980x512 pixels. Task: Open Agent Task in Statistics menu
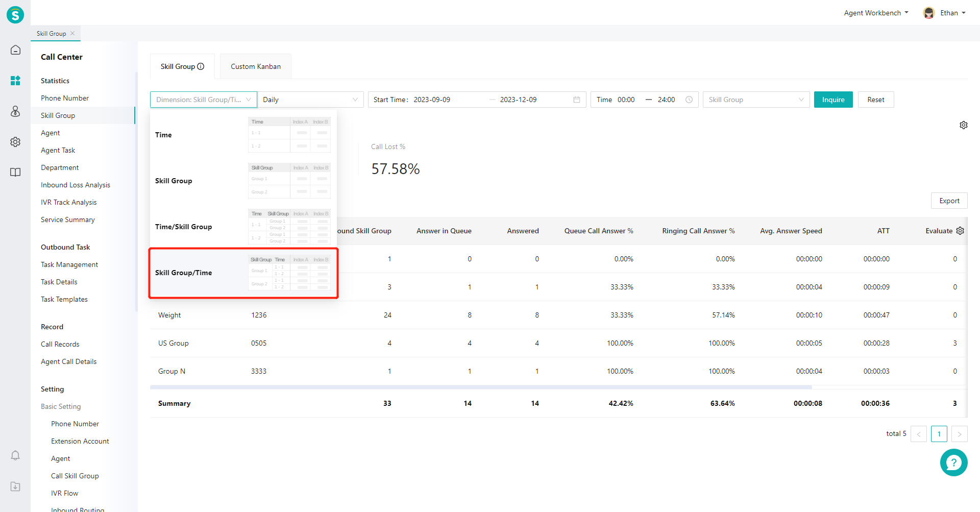[58, 150]
